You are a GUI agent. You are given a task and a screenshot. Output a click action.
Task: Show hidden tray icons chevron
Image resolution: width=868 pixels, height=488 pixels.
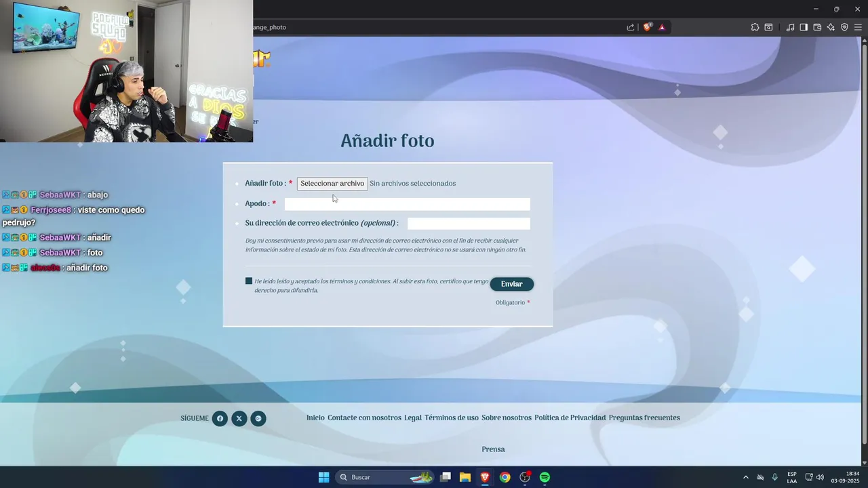click(746, 477)
